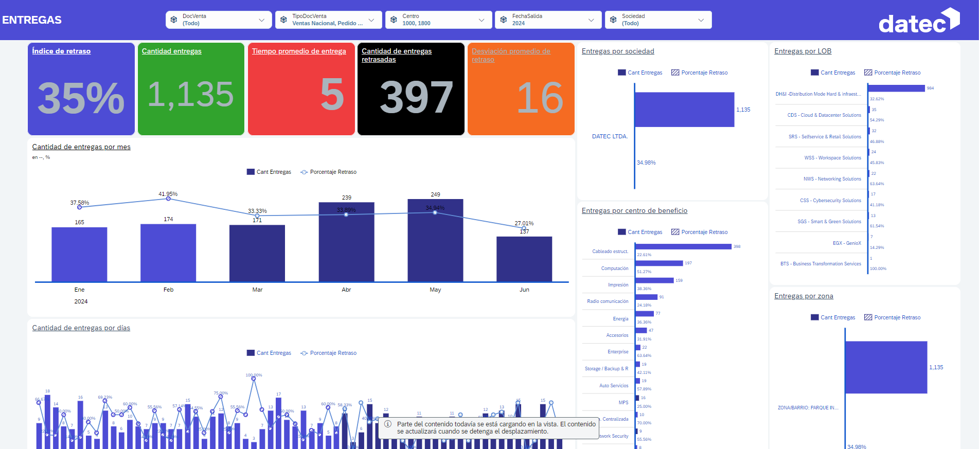Viewport: 980px width, 449px height.
Task: Open the Sociedad dropdown arrow
Action: pos(701,20)
